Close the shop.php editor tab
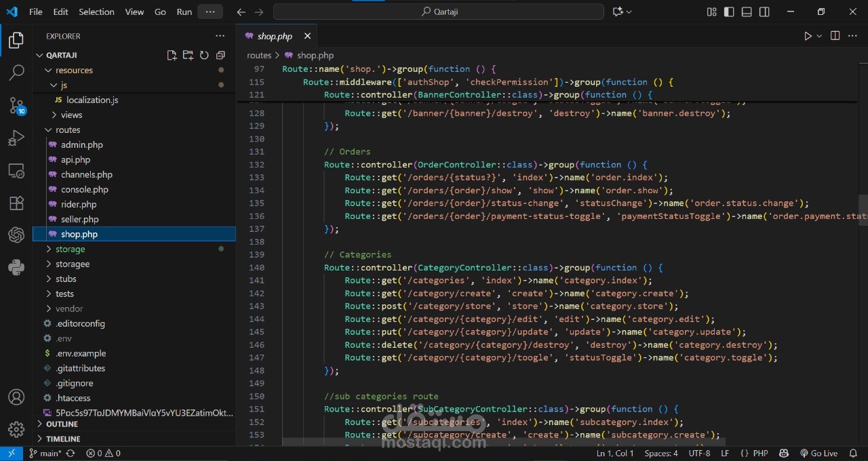The width and height of the screenshot is (868, 461). tap(307, 36)
